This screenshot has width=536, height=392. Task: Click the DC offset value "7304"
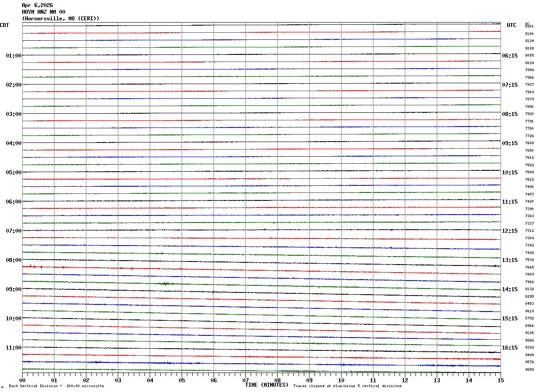(x=529, y=238)
